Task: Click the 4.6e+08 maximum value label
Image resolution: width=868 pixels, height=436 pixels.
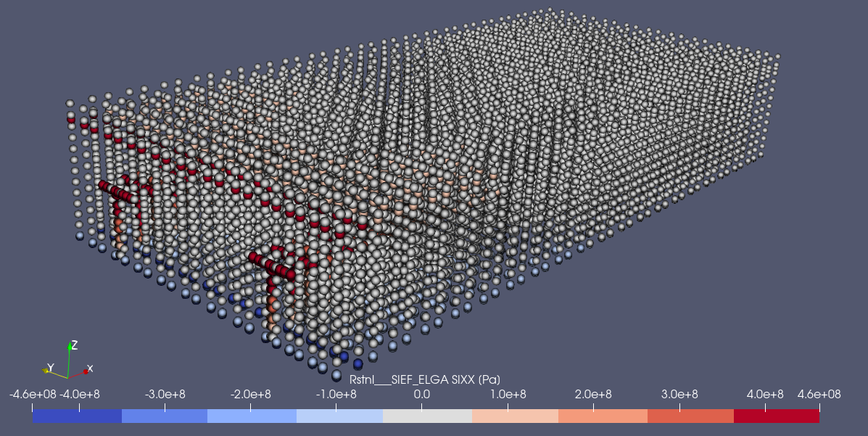Action: (819, 394)
